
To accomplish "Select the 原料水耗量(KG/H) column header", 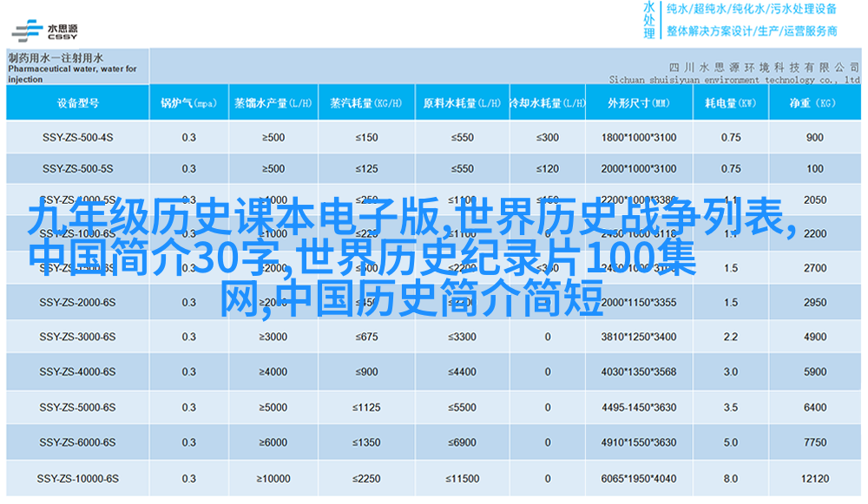I will (461, 103).
